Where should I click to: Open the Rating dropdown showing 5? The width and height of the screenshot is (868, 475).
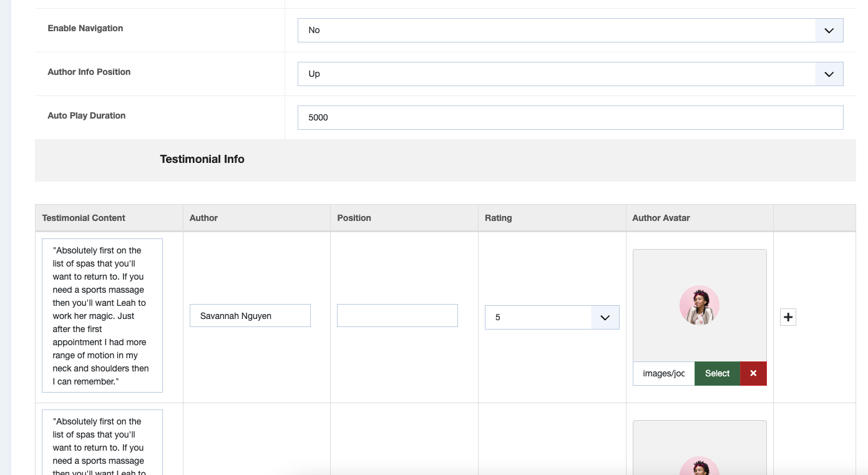pyautogui.click(x=552, y=317)
